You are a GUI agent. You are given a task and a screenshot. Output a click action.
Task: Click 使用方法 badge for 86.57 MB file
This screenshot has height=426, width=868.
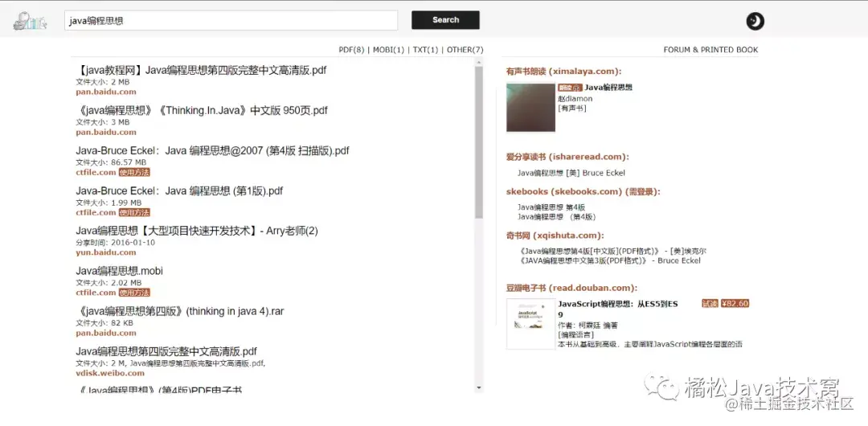tap(134, 172)
